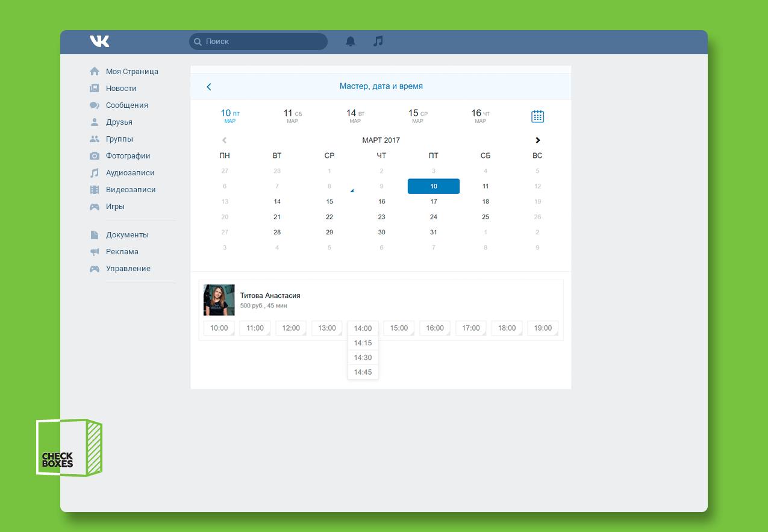768x532 pixels.
Task: Open Документы in the sidebar
Action: [127, 235]
